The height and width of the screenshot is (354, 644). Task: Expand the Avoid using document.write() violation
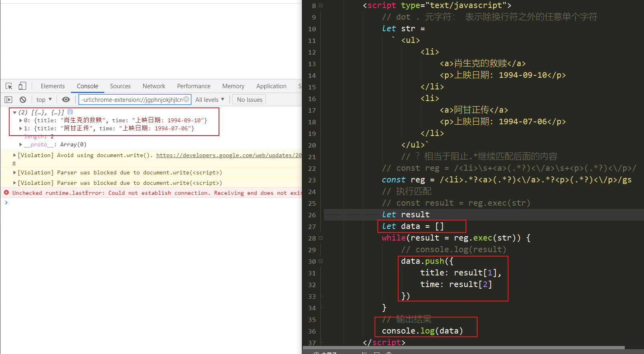(14, 155)
